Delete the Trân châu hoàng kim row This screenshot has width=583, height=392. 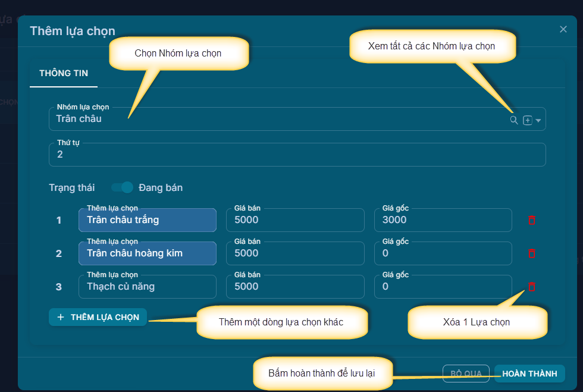pos(532,253)
